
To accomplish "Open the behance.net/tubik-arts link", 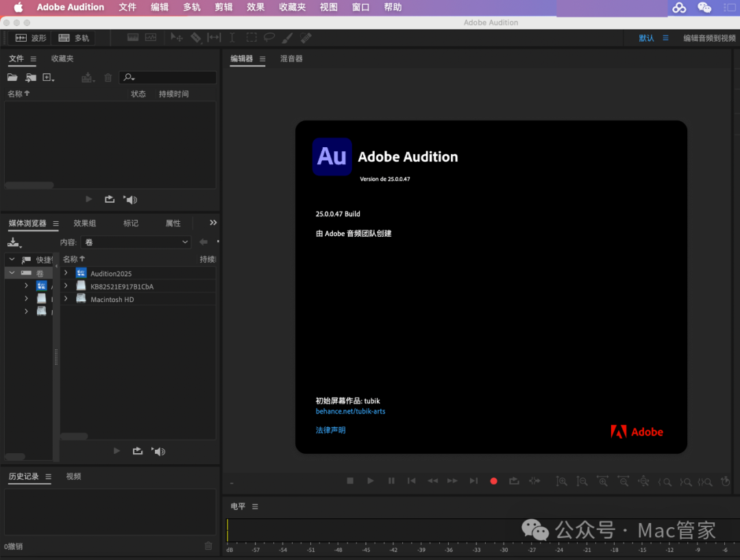I will pyautogui.click(x=350, y=411).
